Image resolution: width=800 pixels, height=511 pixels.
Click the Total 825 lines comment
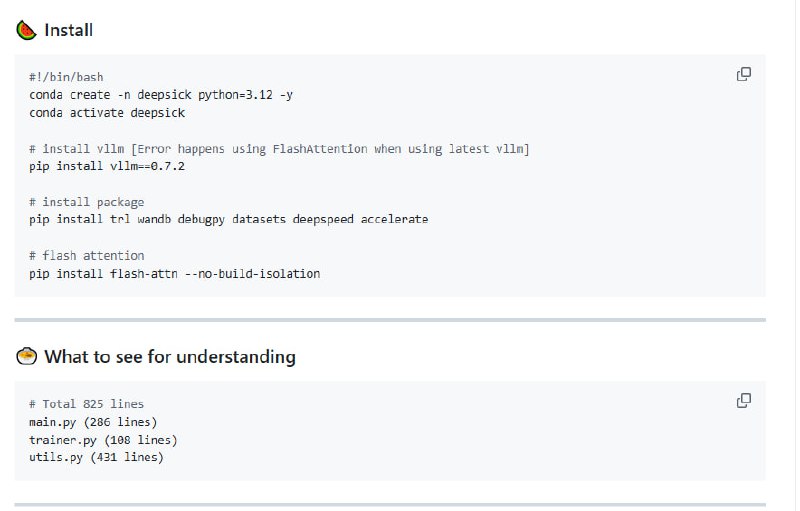(x=86, y=404)
